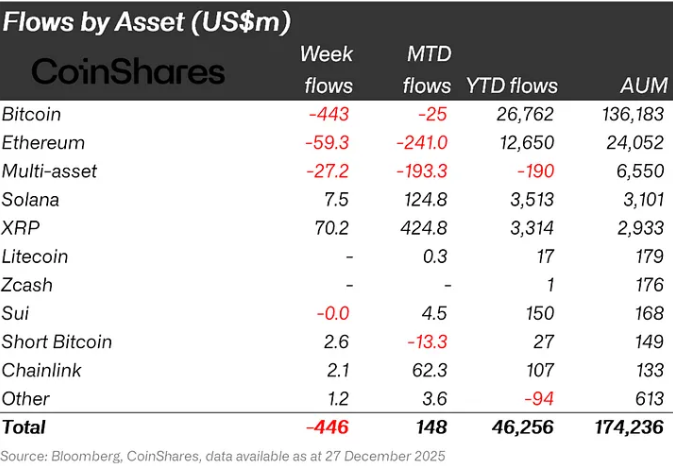
Task: Click the CoinShares logo
Action: tap(129, 71)
